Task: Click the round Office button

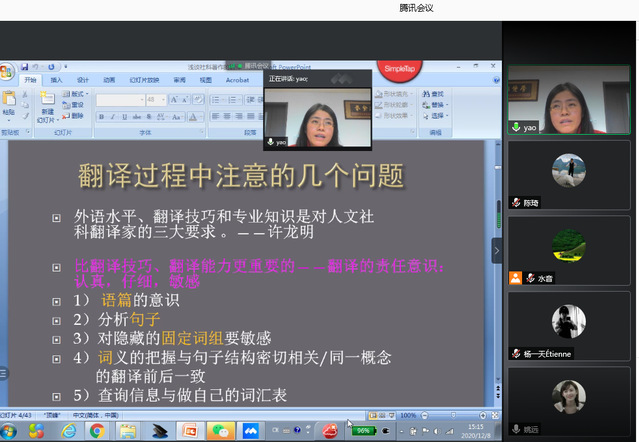Action: [x=6, y=73]
